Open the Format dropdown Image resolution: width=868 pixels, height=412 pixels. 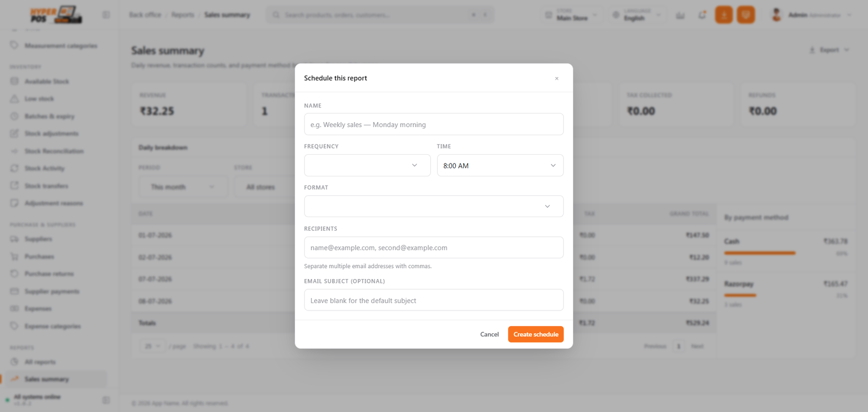pyautogui.click(x=433, y=206)
